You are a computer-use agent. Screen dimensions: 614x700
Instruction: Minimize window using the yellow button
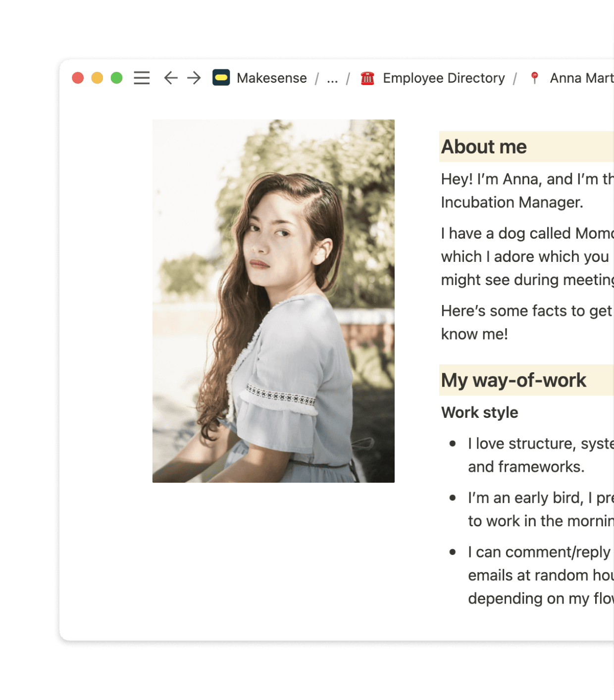(x=97, y=78)
